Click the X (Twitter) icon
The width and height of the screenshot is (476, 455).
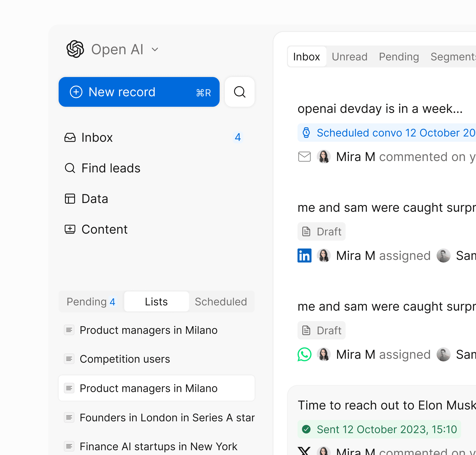[304, 451]
